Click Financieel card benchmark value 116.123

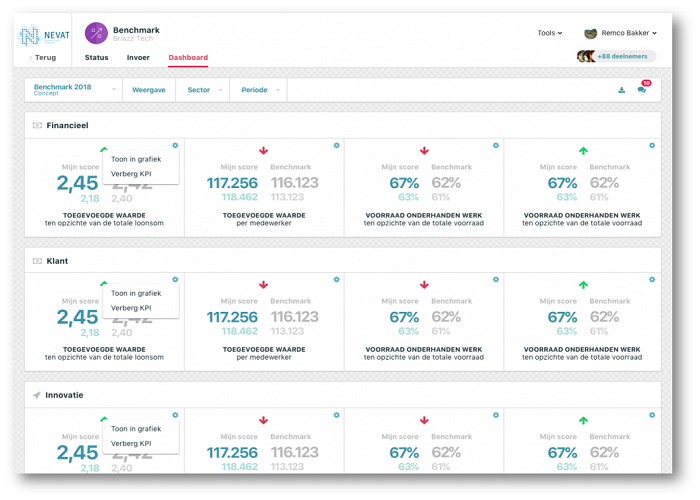[x=295, y=183]
